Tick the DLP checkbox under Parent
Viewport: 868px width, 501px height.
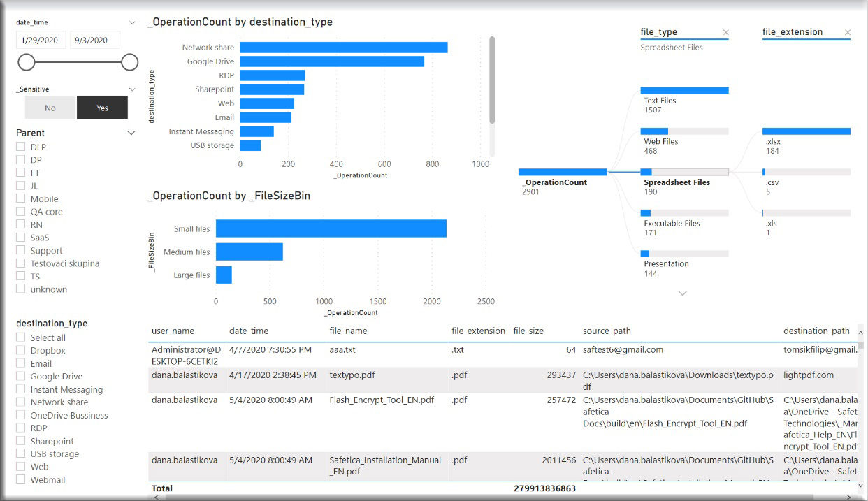[21, 147]
